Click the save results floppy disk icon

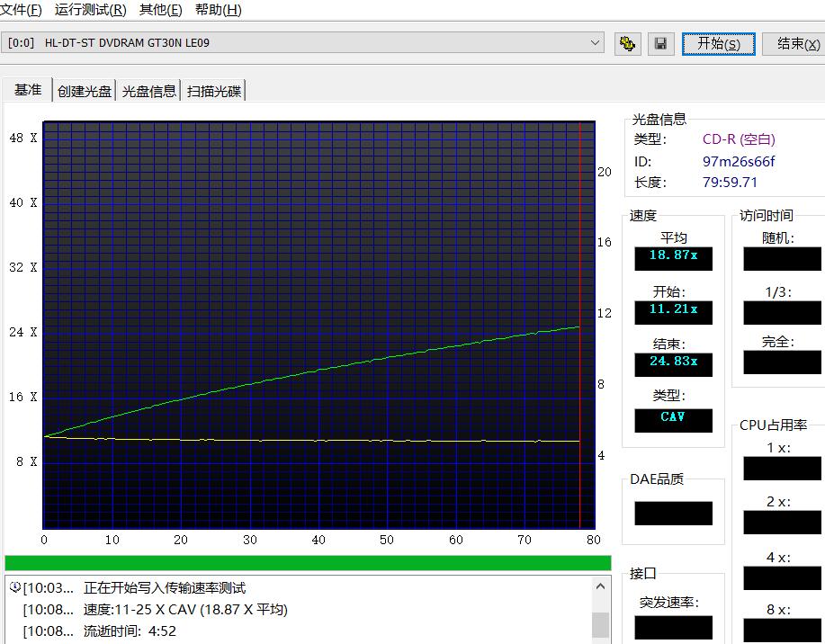[660, 43]
